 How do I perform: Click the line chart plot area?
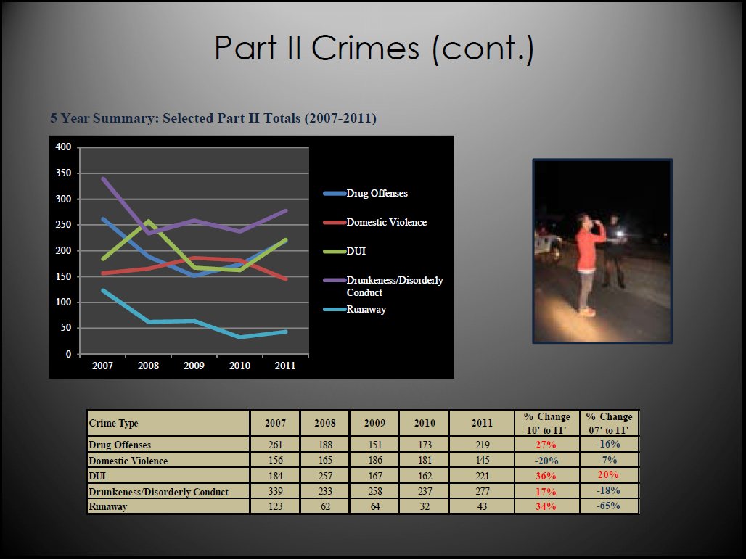pyautogui.click(x=194, y=250)
